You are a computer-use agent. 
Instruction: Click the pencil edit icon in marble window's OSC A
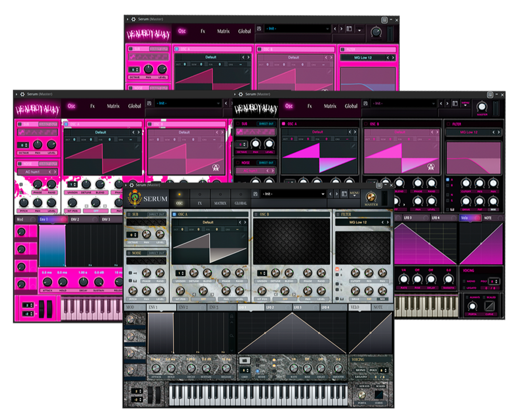click(244, 236)
